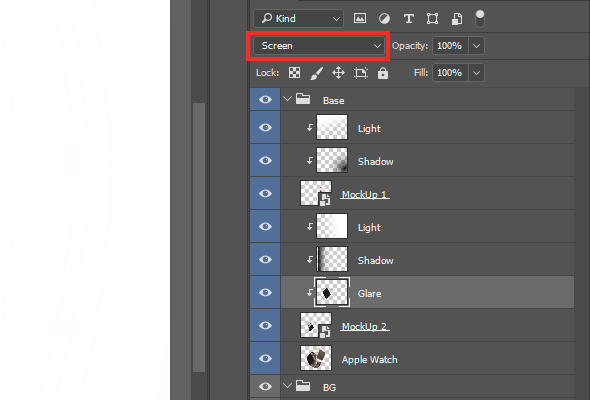Filter for adjustment layers icon
This screenshot has width=590, height=400.
pos(384,18)
